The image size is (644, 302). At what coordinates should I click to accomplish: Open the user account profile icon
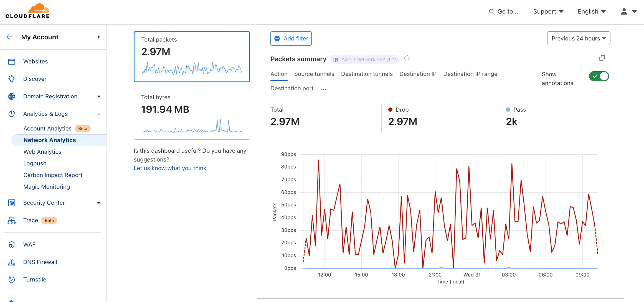pos(623,12)
